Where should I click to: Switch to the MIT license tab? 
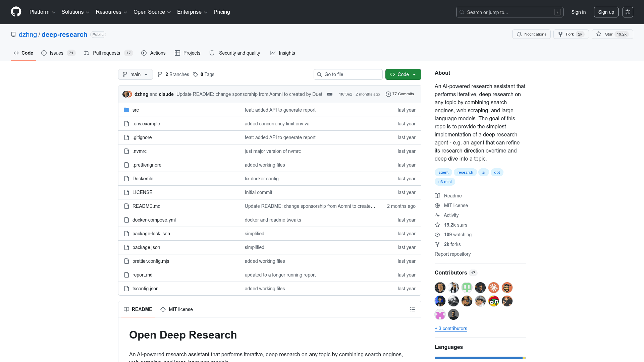point(176,309)
